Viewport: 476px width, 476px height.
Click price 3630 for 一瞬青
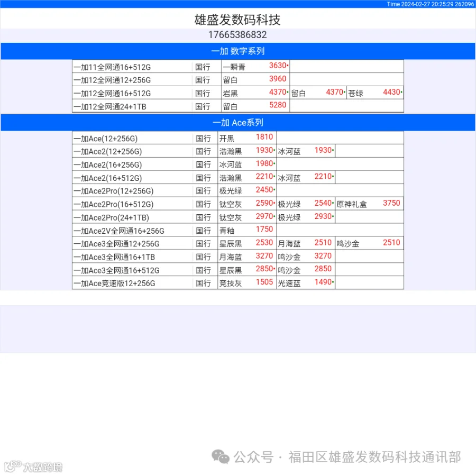pyautogui.click(x=278, y=66)
